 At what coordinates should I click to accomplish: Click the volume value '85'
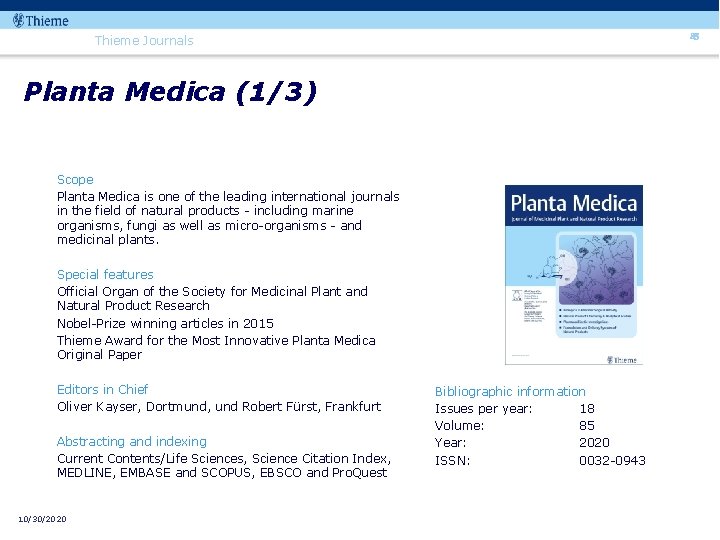point(587,426)
